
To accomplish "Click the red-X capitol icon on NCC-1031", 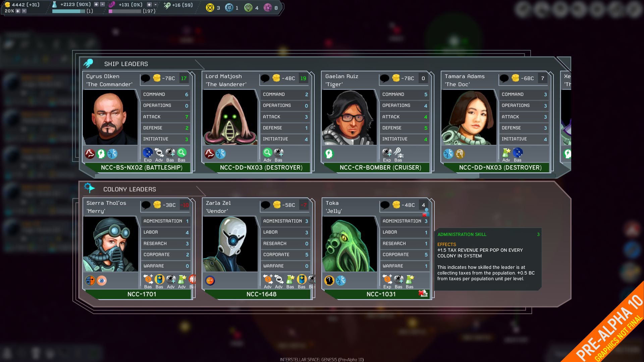I will (x=423, y=294).
